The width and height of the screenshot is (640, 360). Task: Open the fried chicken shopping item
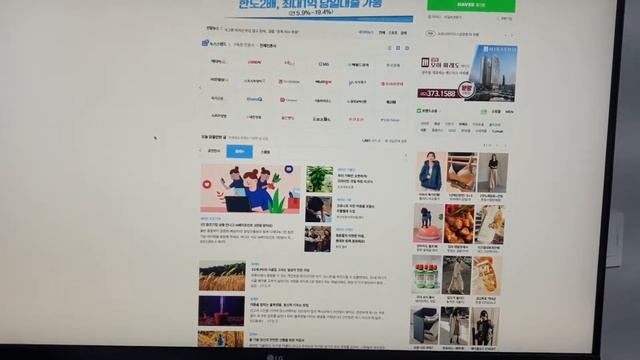pos(459,224)
